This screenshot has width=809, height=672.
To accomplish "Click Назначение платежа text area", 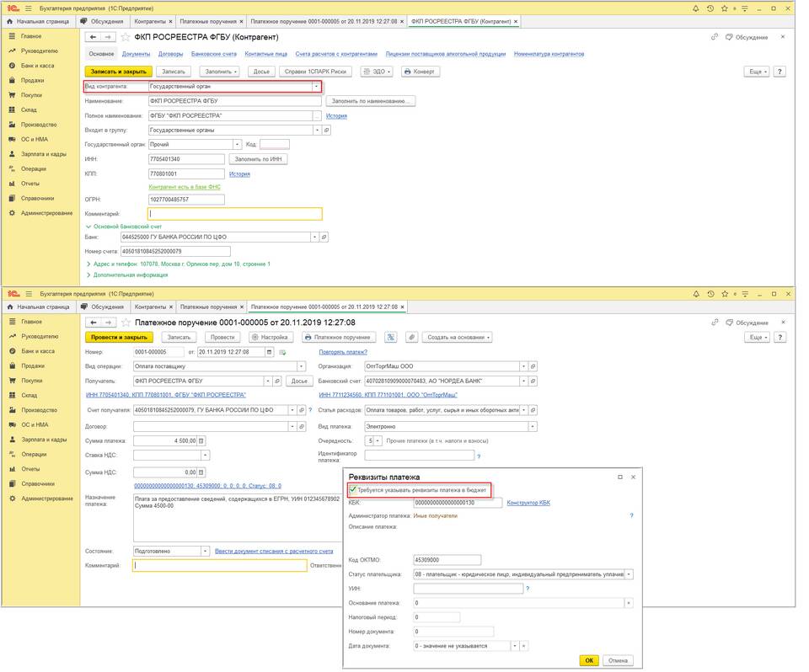I will (238, 518).
